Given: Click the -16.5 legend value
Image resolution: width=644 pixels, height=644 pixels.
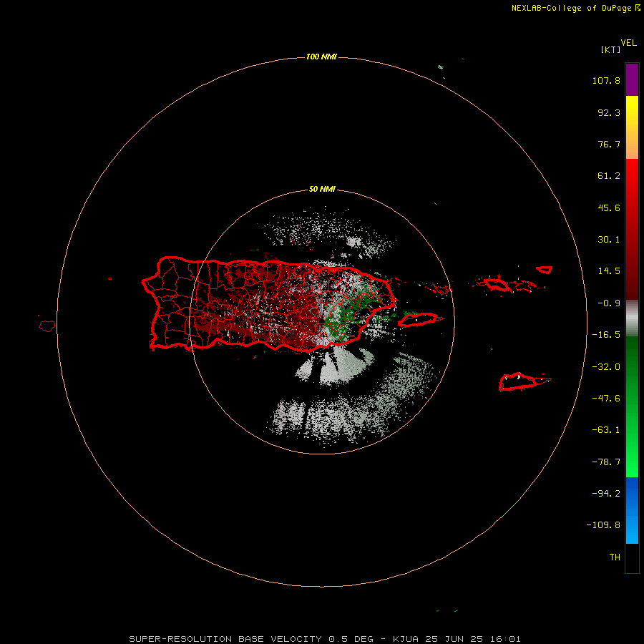Looking at the screenshot, I should pos(606,335).
